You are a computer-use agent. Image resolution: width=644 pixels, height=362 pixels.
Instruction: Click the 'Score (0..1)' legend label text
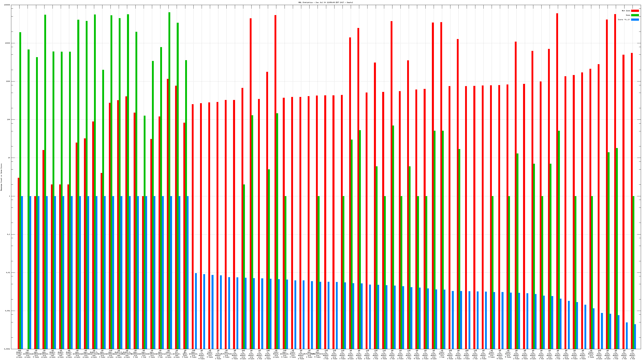tap(624, 20)
